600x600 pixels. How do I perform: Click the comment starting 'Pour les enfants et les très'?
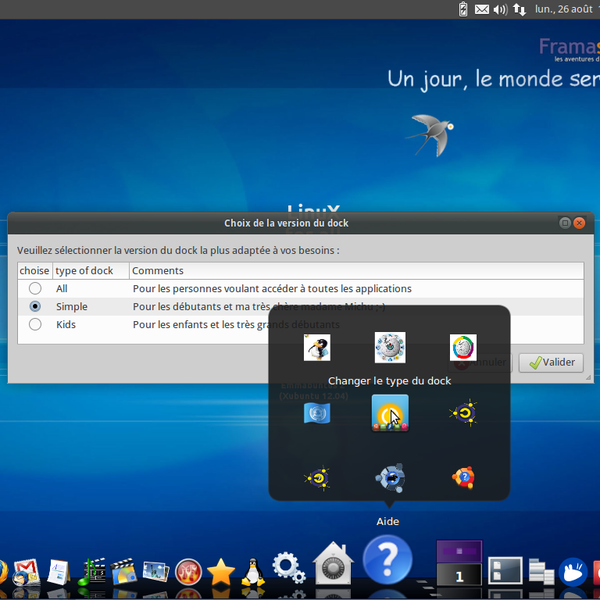click(236, 324)
